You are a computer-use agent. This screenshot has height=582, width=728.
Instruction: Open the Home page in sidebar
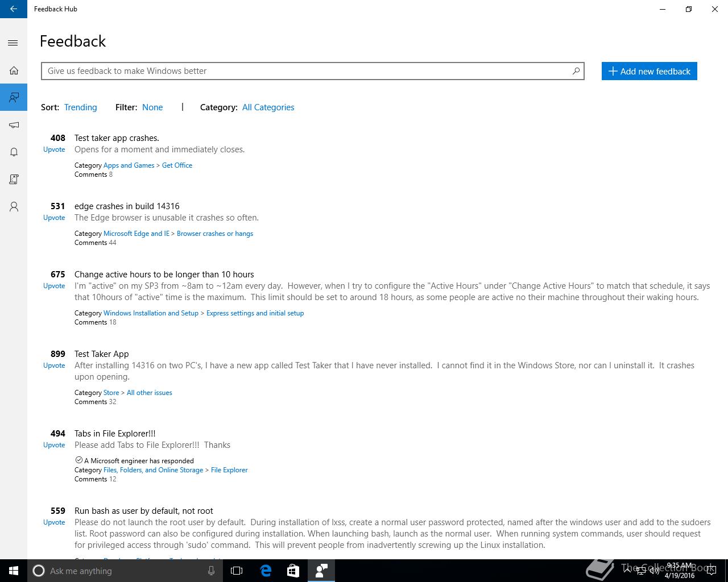point(14,70)
